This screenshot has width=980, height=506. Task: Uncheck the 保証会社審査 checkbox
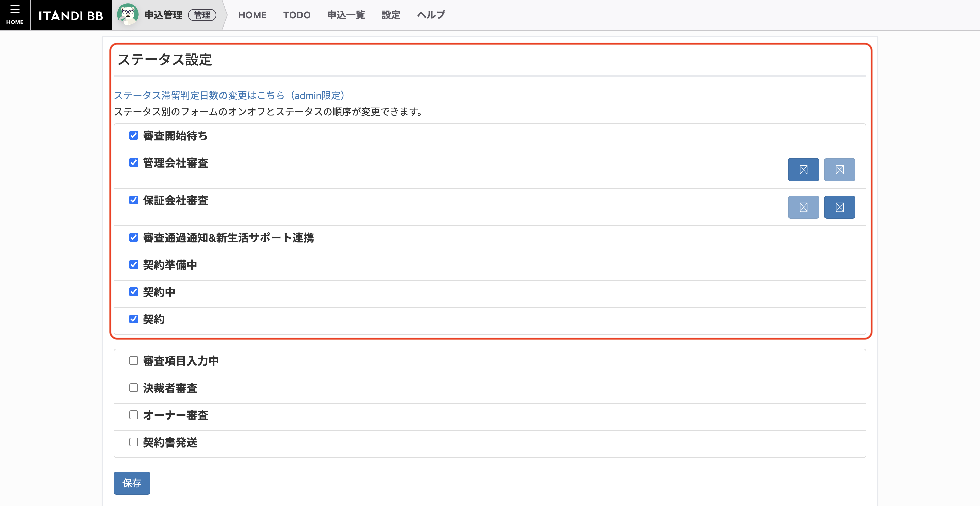pyautogui.click(x=133, y=200)
